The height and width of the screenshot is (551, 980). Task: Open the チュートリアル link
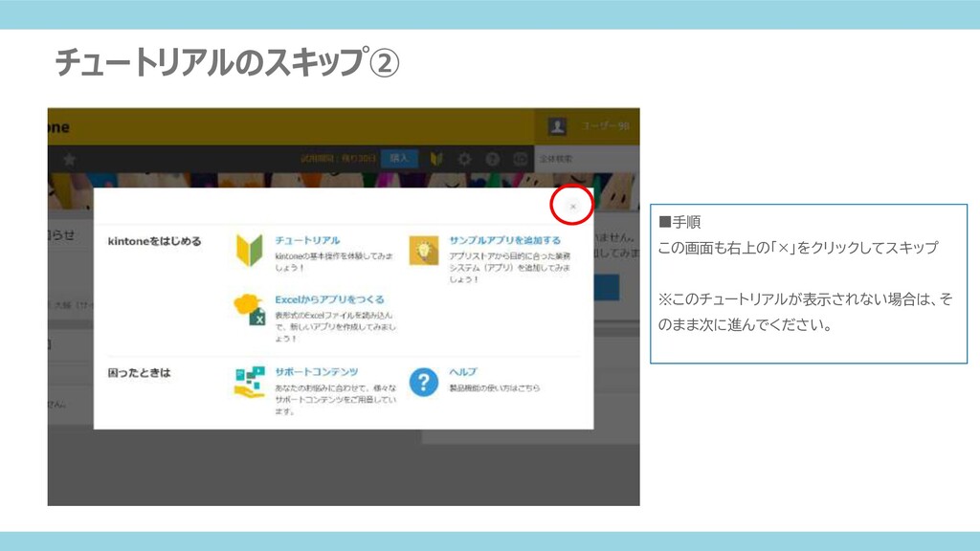[307, 240]
